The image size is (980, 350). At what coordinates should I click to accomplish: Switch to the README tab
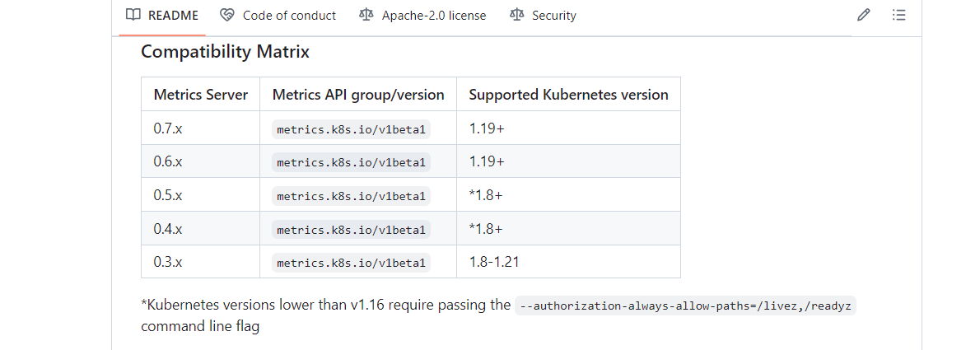coord(172,15)
